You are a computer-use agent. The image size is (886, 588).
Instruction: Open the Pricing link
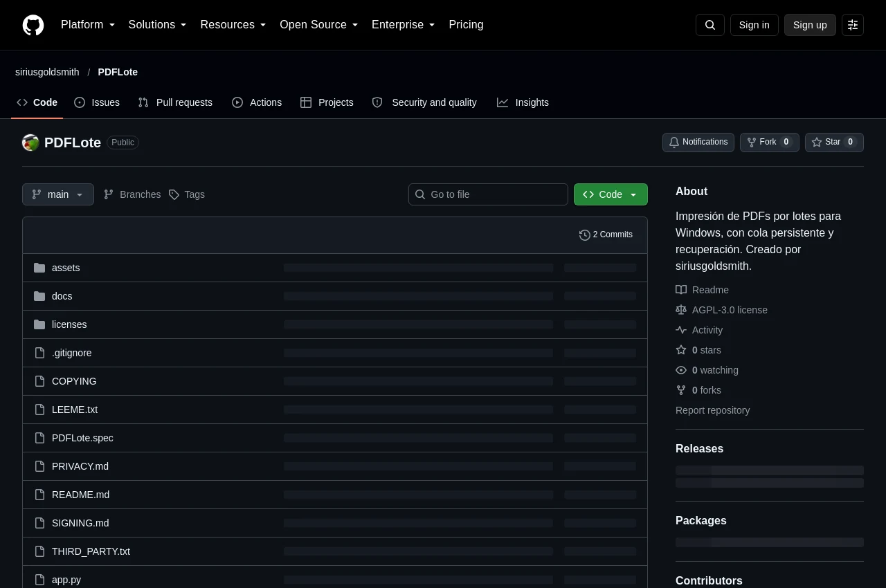coord(466,25)
